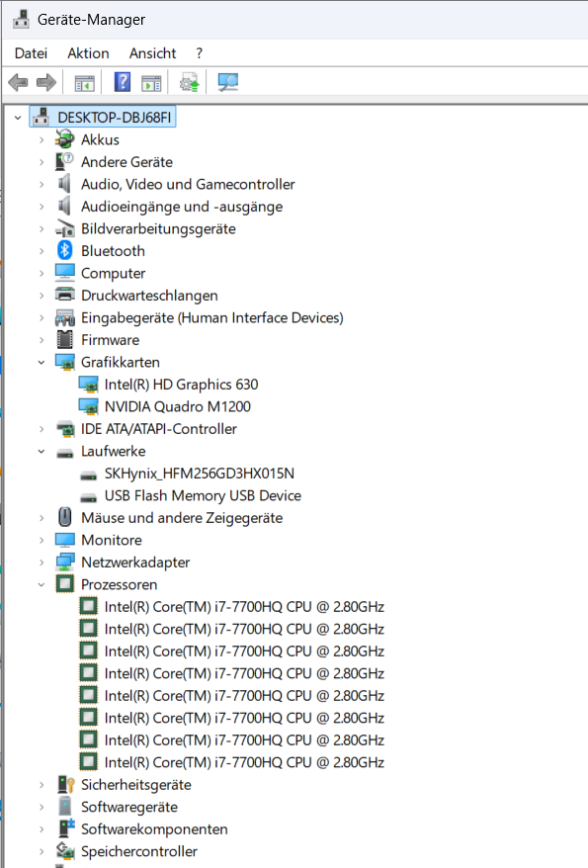Screen dimensions: 588x868
Task: Click the Akkus battery icon
Action: (64, 139)
